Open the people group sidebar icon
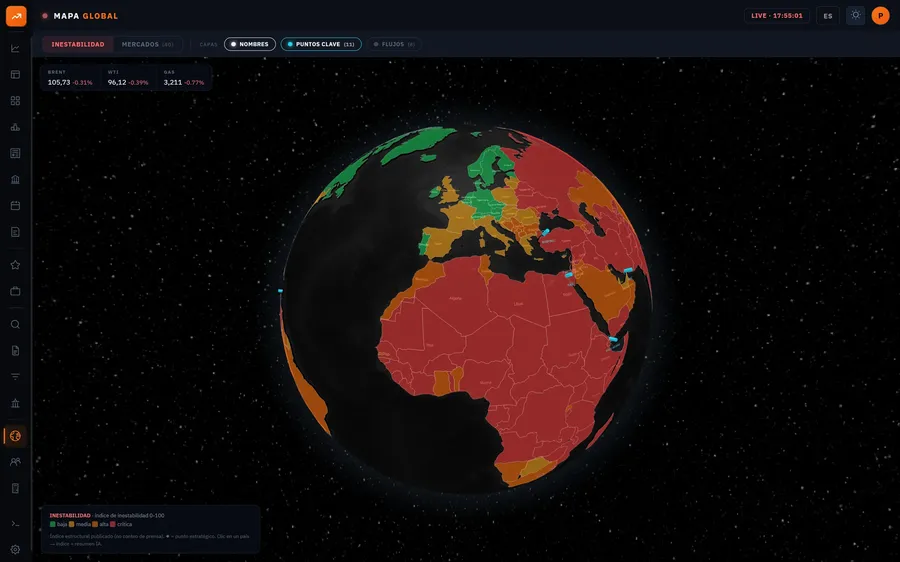Screen dimensions: 900x562 click(15, 462)
